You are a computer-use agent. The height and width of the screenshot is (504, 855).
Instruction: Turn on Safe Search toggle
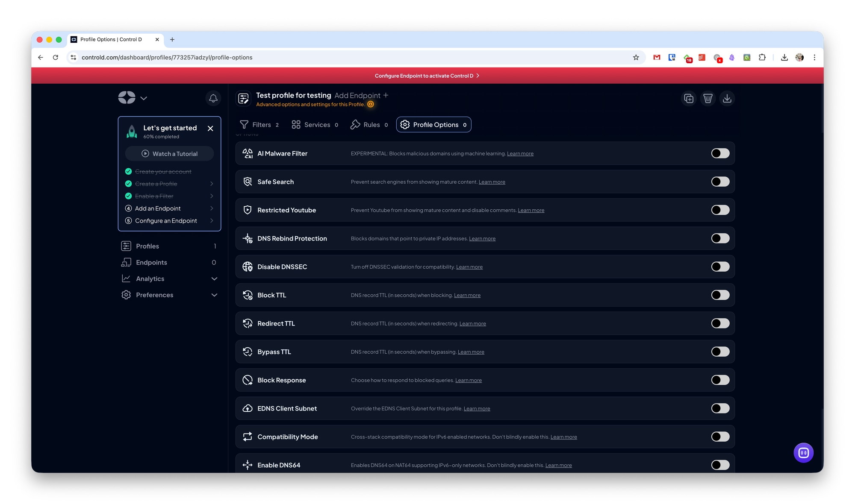point(720,182)
